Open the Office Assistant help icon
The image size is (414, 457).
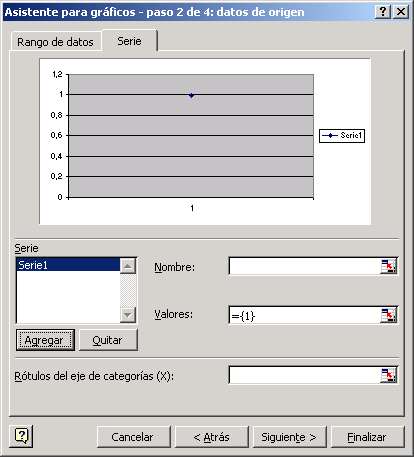21,436
